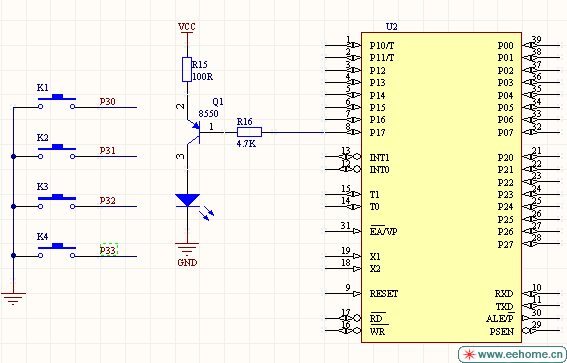
Task: Click resistor R15 100R body
Action: (x=187, y=69)
